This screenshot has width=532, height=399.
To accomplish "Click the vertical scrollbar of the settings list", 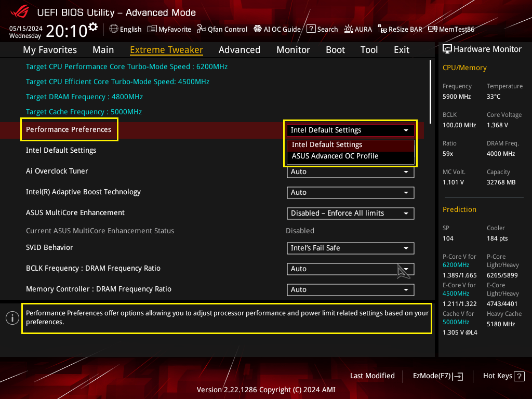I will (x=431, y=91).
